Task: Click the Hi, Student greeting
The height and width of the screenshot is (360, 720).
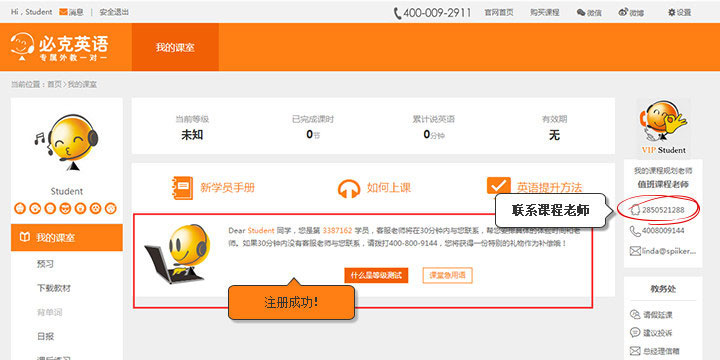Action: click(31, 12)
